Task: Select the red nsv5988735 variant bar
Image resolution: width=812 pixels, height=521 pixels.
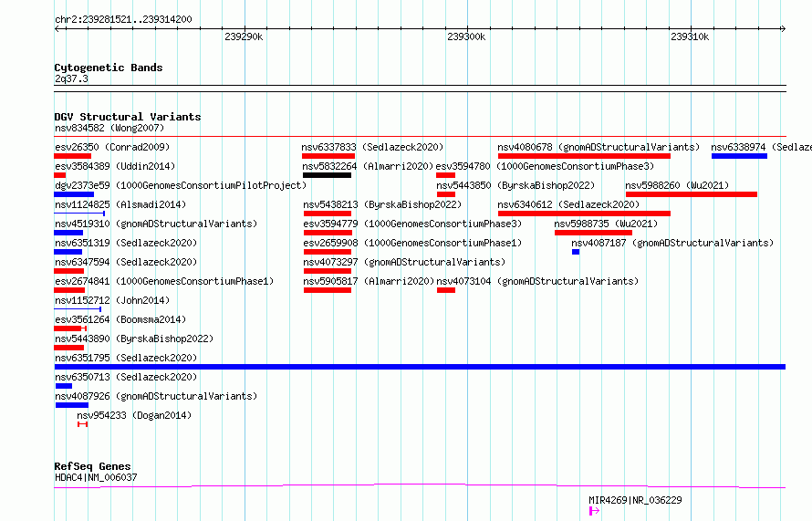Action: tap(593, 233)
